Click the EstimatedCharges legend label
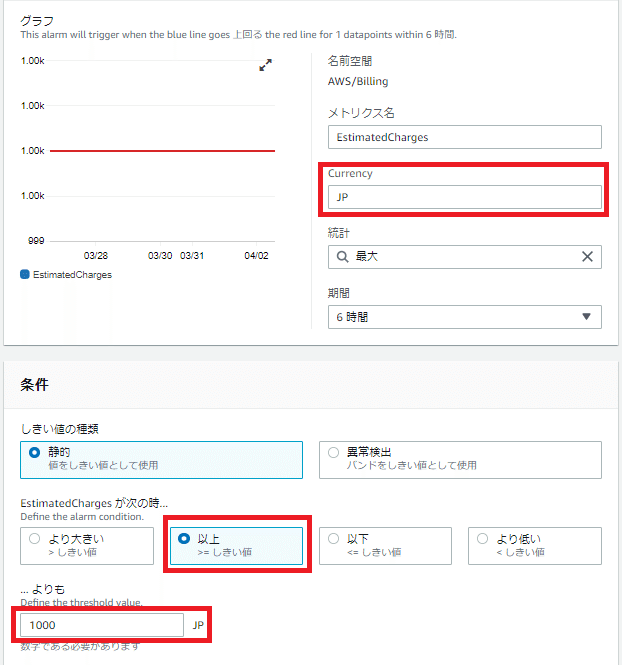The width and height of the screenshot is (622, 665). [x=73, y=275]
